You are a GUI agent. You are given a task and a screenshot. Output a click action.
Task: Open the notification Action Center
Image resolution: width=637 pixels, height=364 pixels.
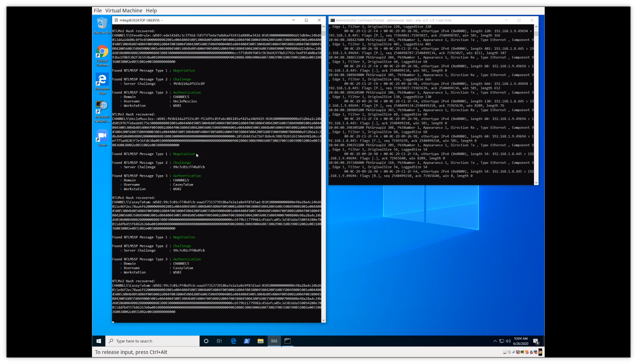(536, 341)
